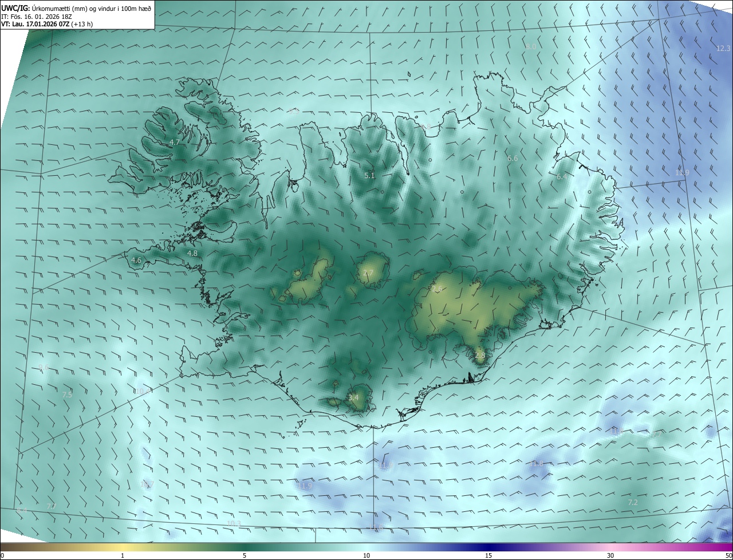Click the 5 tick on the colour scale
The image size is (733, 560).
(245, 556)
